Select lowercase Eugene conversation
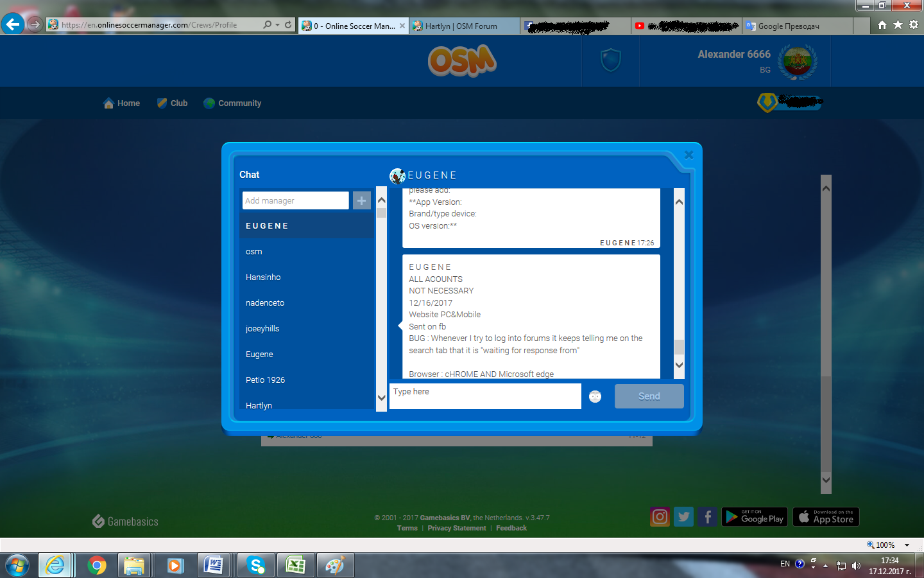The image size is (924, 578). click(x=307, y=355)
